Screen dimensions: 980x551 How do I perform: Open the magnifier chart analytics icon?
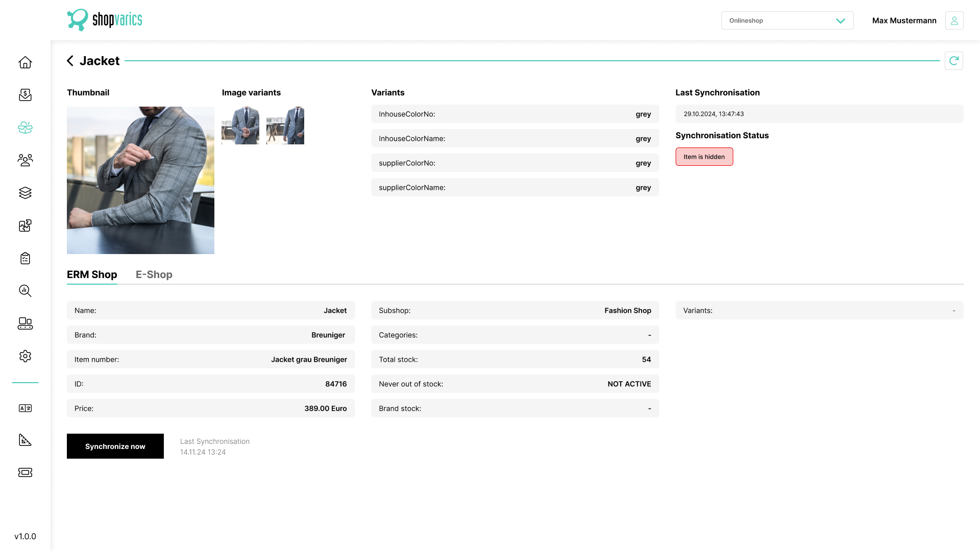point(25,291)
